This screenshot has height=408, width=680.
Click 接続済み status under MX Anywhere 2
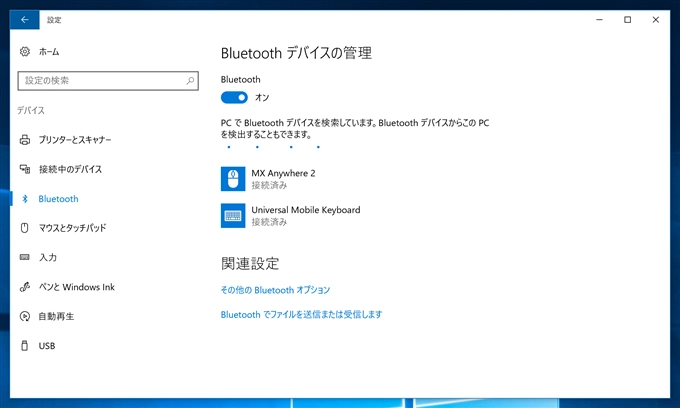(269, 185)
